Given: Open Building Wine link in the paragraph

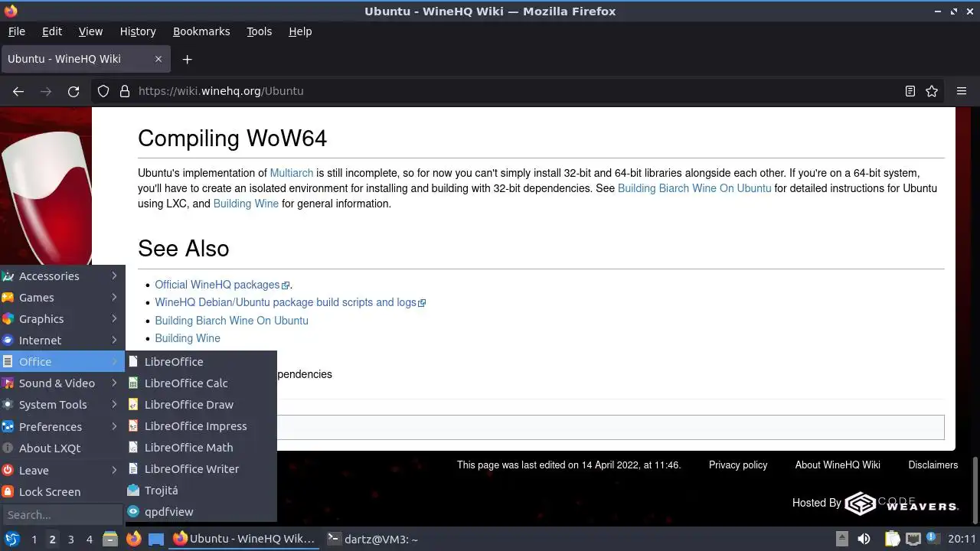Looking at the screenshot, I should [246, 204].
